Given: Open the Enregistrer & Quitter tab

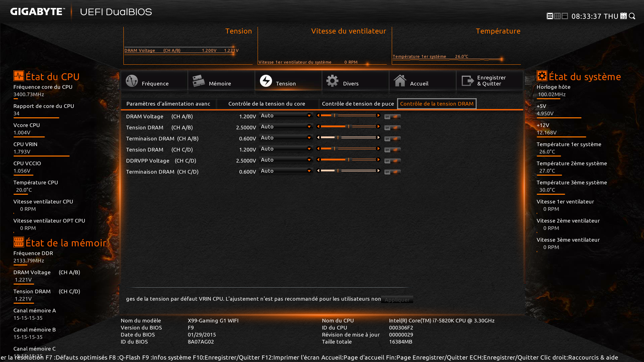Looking at the screenshot, I should 490,80.
